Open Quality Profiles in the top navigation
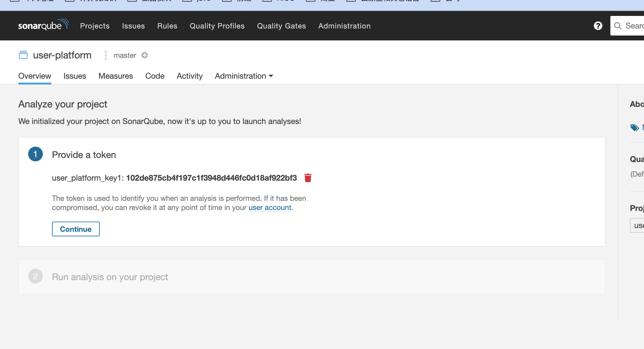This screenshot has width=644, height=349. pyautogui.click(x=217, y=26)
